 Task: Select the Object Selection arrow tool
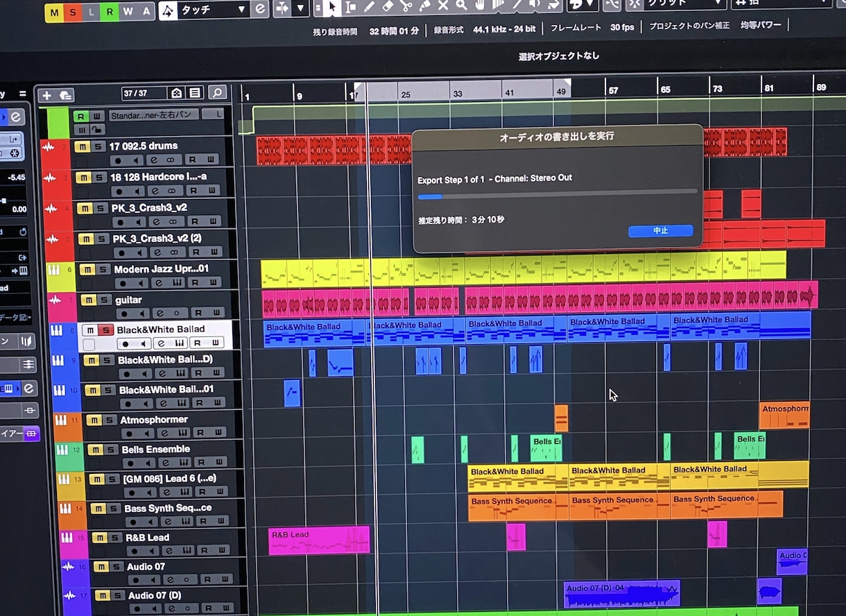[x=332, y=6]
